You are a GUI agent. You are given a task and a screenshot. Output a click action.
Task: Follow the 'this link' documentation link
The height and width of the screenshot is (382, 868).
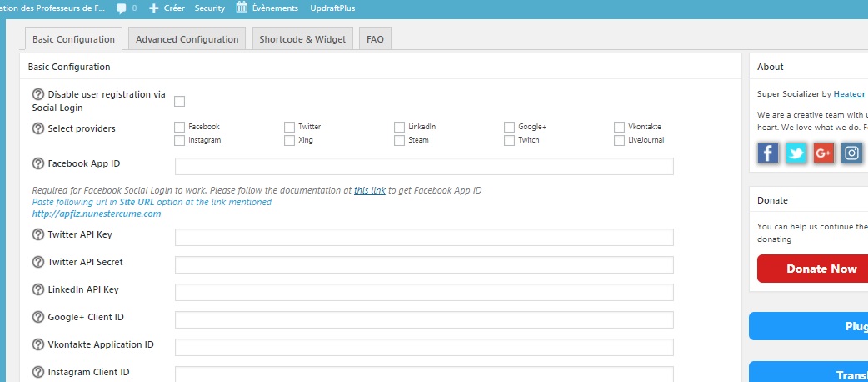click(370, 190)
